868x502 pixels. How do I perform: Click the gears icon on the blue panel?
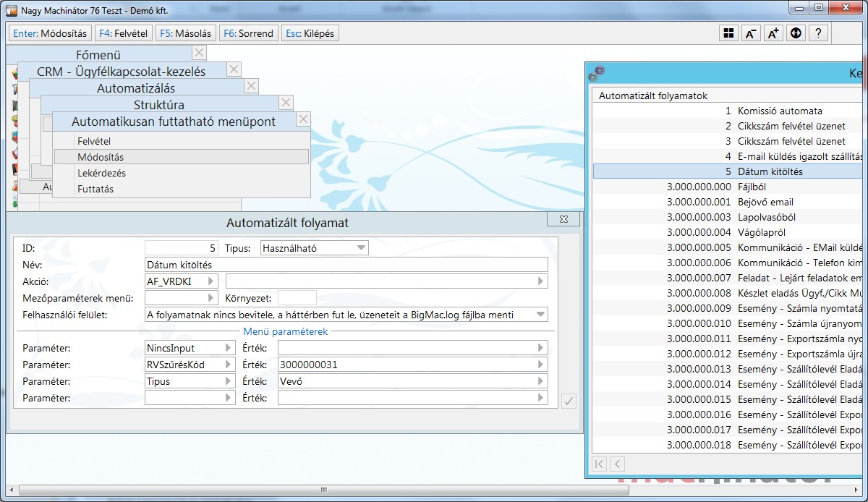click(x=597, y=73)
